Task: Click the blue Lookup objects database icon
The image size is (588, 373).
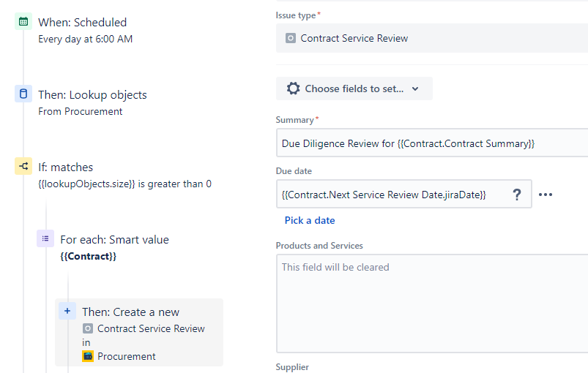Action: pos(23,94)
